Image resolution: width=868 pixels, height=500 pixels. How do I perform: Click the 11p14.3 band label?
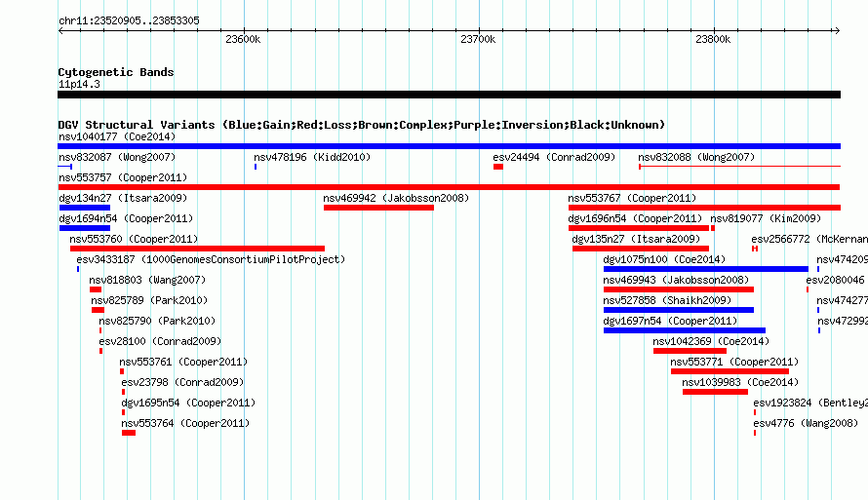click(79, 84)
